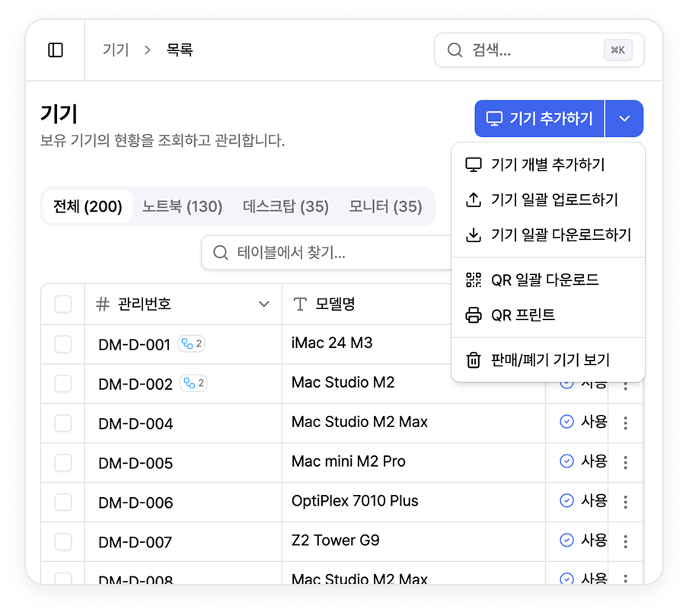This screenshot has width=689, height=616.
Task: Focus the 테이블에서 찾기... search field
Action: tap(327, 253)
